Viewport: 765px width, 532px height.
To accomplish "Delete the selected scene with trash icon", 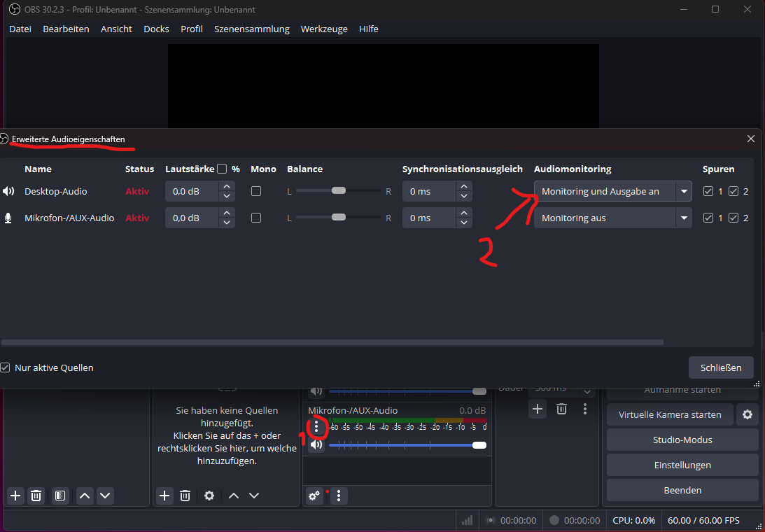I will pos(36,496).
